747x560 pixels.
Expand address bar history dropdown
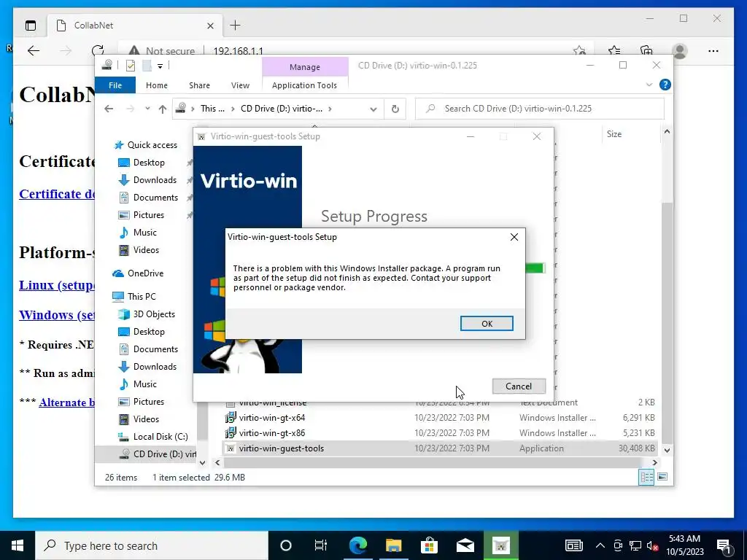[373, 109]
